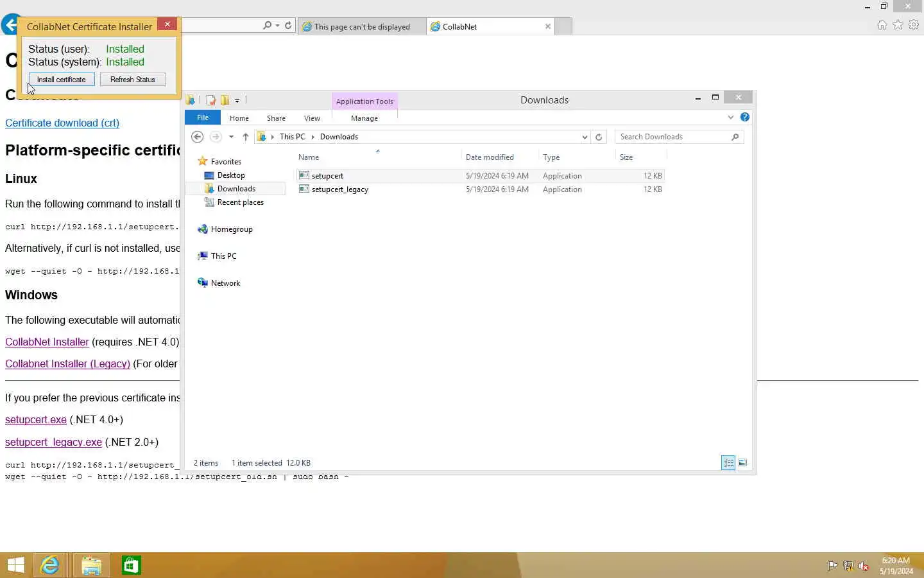Open Internet Explorer Tools gear
924x578 pixels.
[x=914, y=25]
